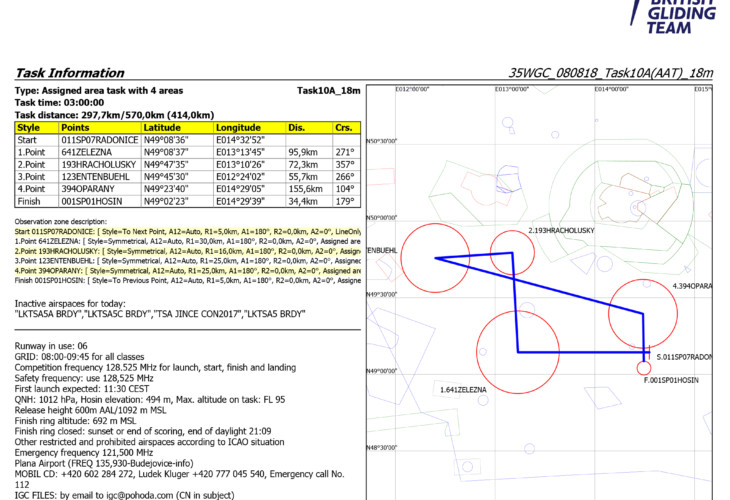Image resolution: width=730 pixels, height=500 pixels.
Task: Click the Style column header
Action: pos(29,128)
